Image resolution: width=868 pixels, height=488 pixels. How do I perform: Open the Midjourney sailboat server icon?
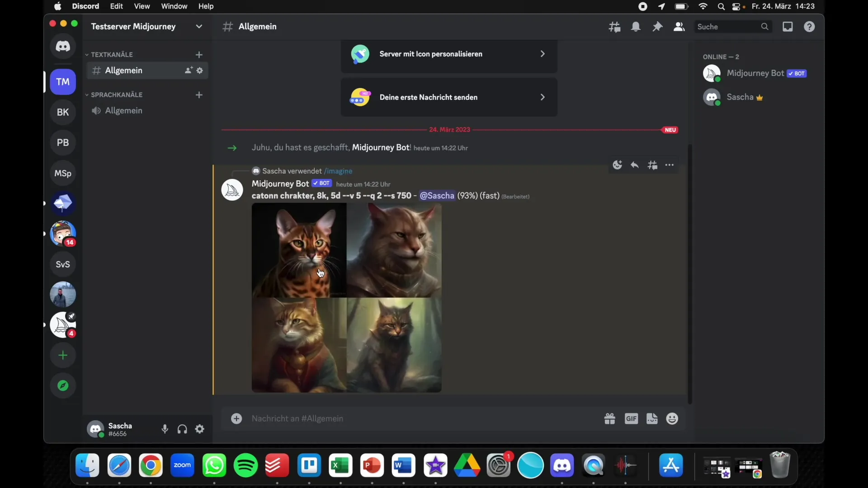[x=63, y=324]
